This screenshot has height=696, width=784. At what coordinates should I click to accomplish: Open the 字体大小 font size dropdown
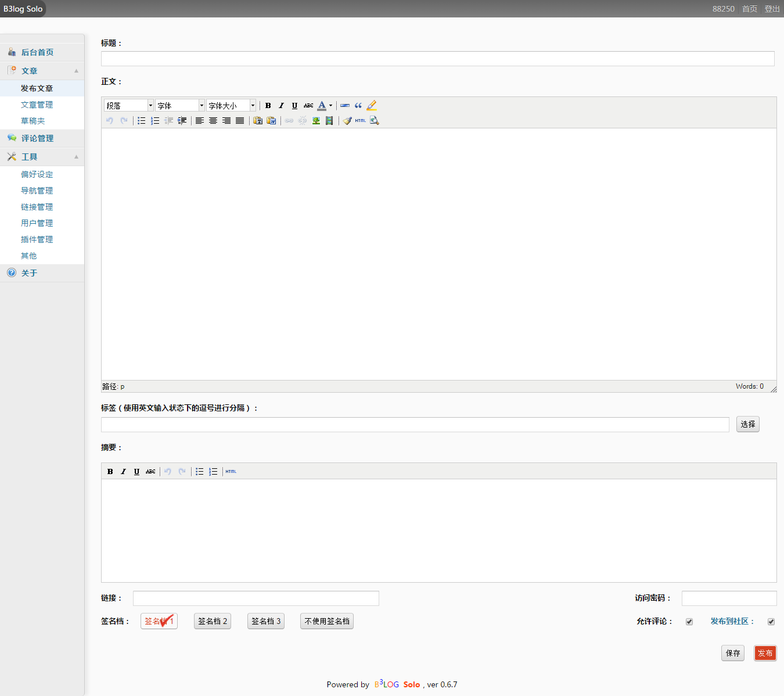point(231,106)
